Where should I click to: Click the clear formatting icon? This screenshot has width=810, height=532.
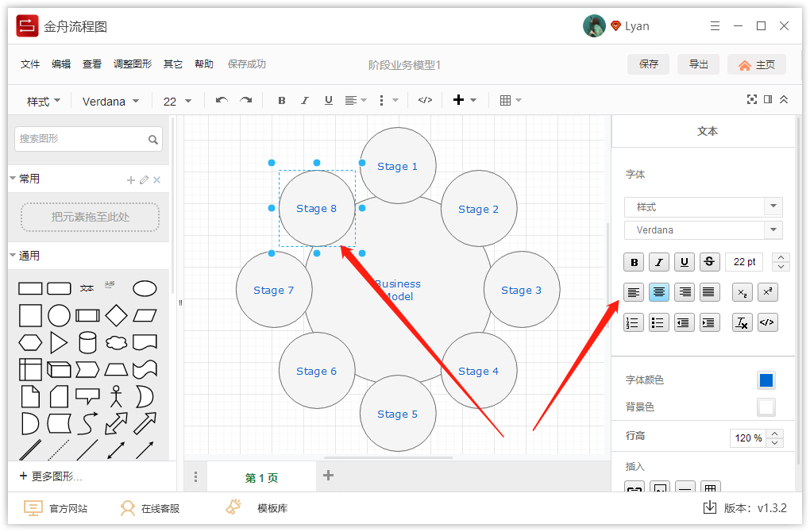[x=741, y=322]
